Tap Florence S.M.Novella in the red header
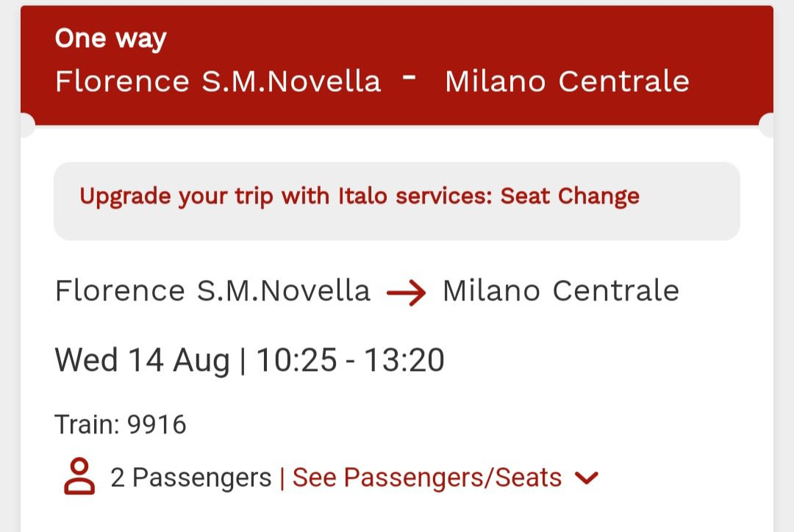 218,82
